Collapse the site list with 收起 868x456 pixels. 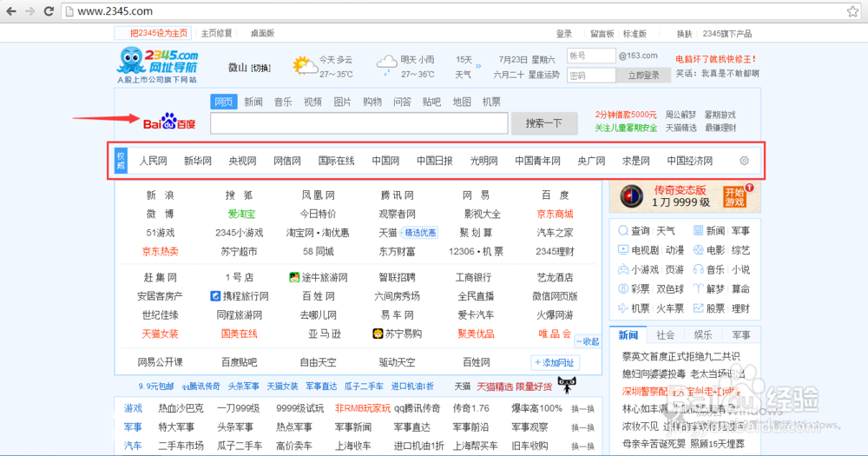tap(588, 341)
